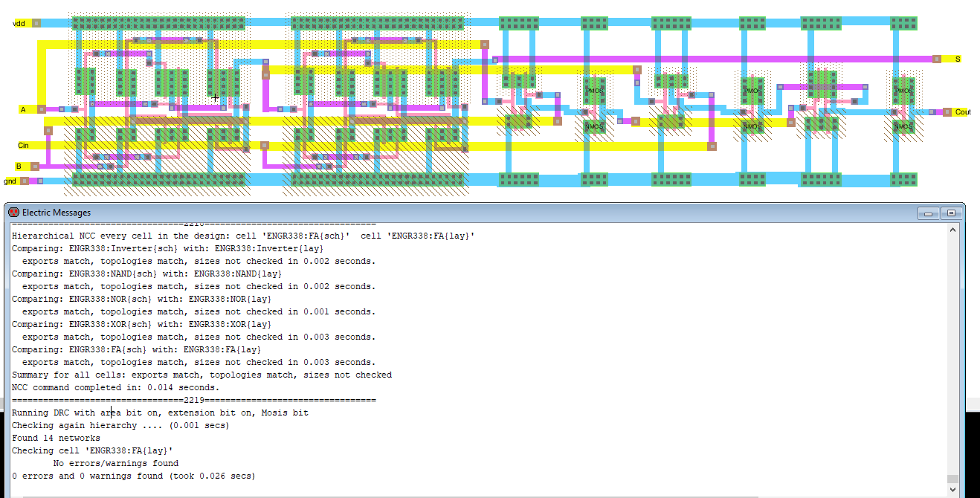Select the vdd export pin
The height and width of the screenshot is (498, 980).
35,23
